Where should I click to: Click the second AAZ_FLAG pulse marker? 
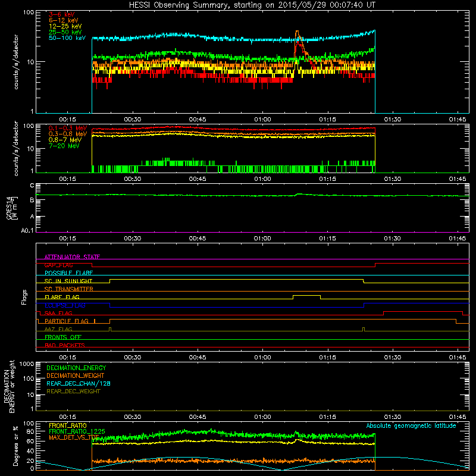pyautogui.click(x=364, y=329)
